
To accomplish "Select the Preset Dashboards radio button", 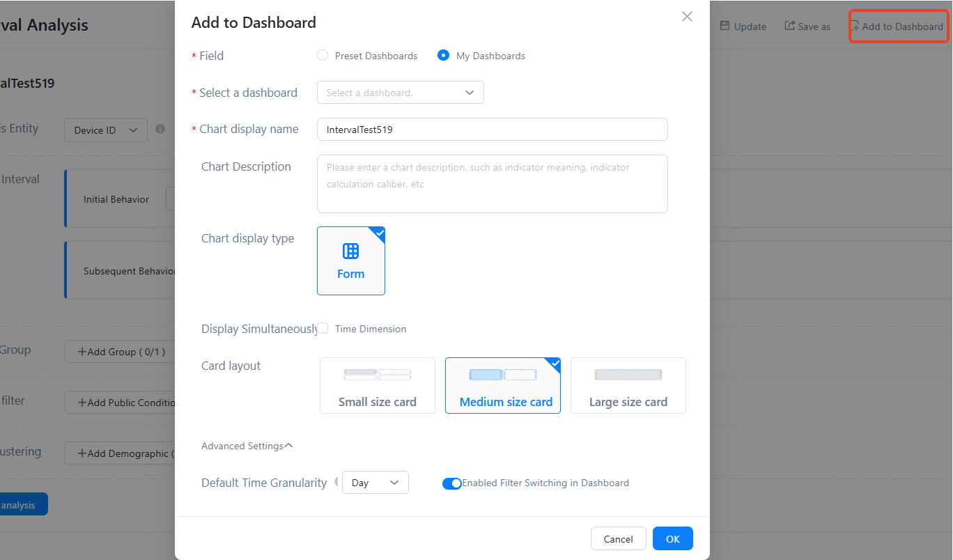I will pos(323,56).
